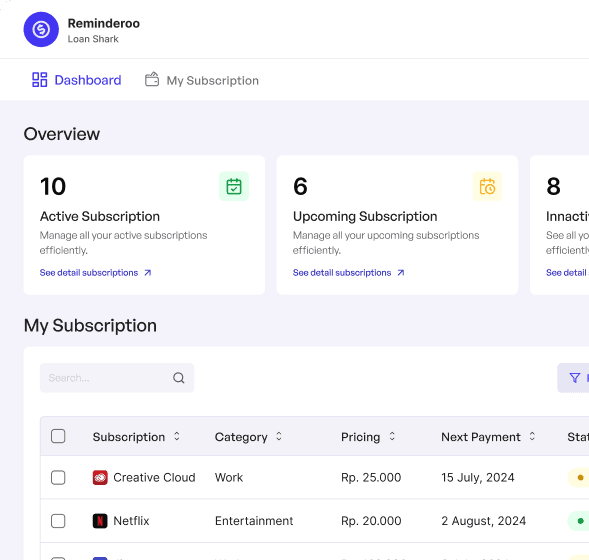Click the Subscription column header
This screenshot has height=560, width=589.
coord(129,437)
